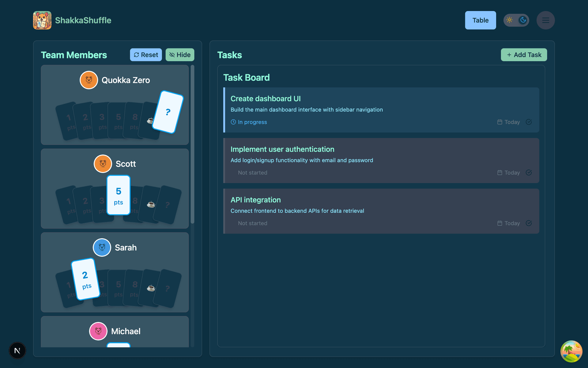Screen dimensions: 588x368
Task: Select the coffee break card in Scott's deck
Action: pyautogui.click(x=151, y=204)
